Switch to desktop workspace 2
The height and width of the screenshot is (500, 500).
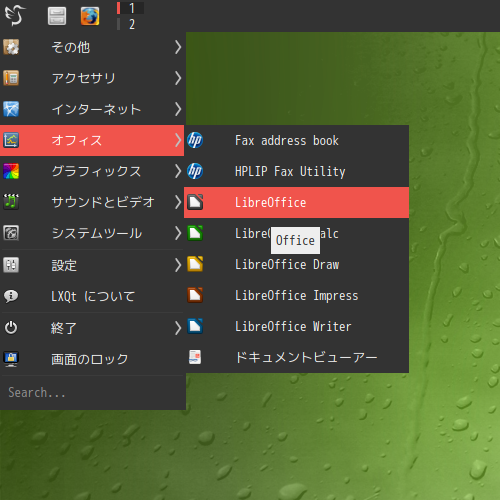pos(130,24)
